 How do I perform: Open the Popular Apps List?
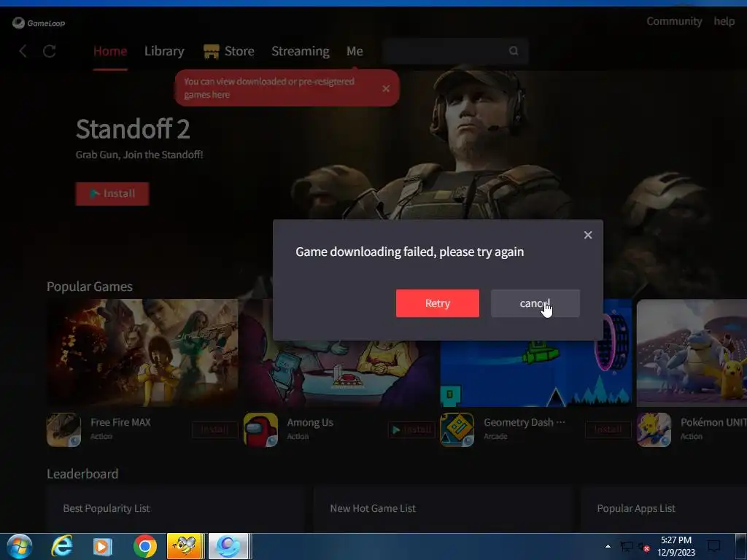coord(636,508)
